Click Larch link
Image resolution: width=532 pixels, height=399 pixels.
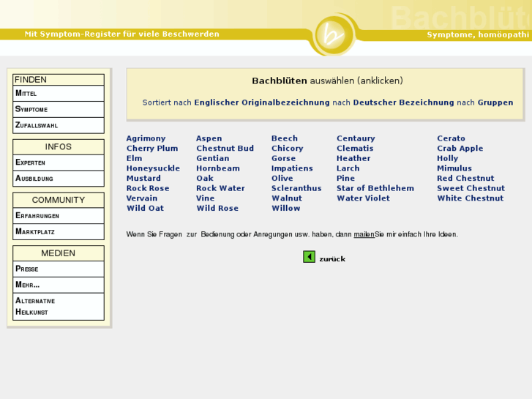point(348,168)
